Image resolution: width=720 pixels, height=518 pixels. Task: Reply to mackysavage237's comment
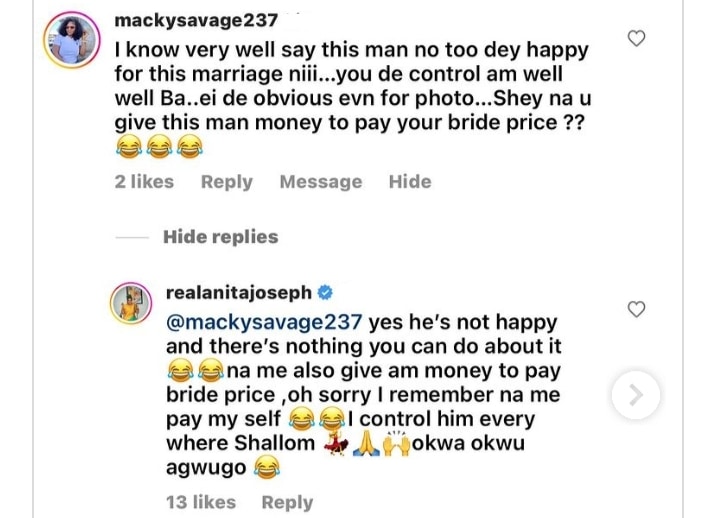coord(226,182)
